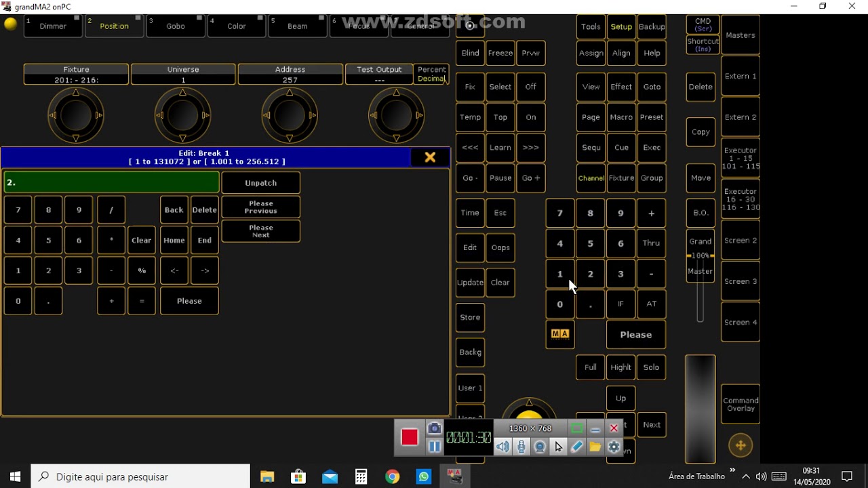
Task: Toggle the recorder microphone icon
Action: [521, 447]
